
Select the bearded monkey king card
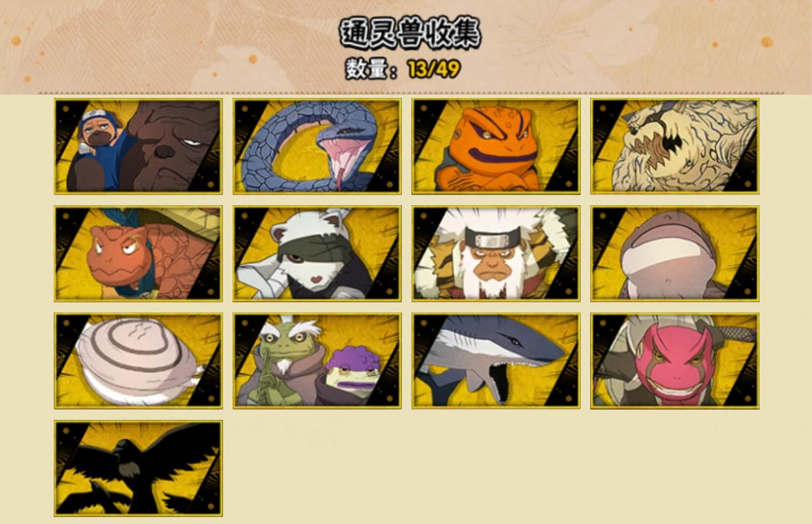(495, 253)
